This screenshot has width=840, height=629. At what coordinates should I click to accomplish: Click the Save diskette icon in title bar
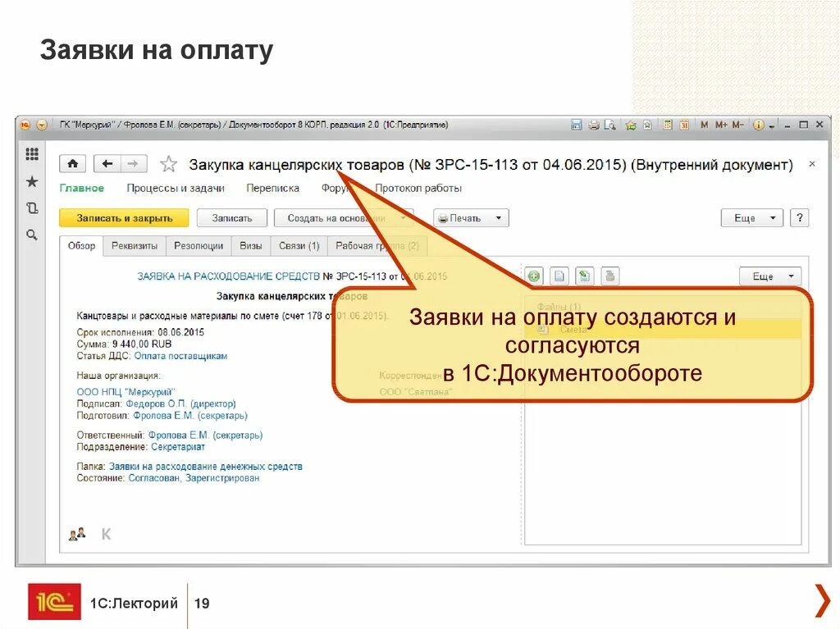[577, 125]
